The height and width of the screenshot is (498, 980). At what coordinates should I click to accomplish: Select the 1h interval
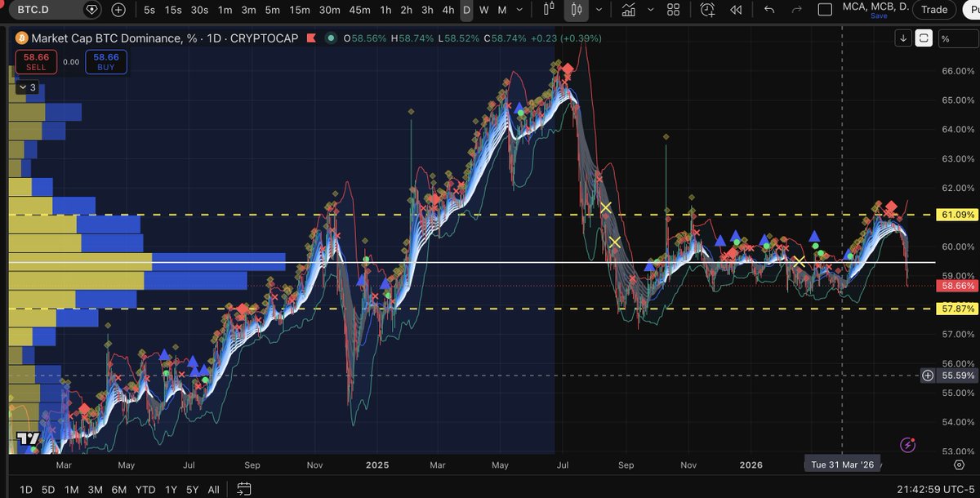(x=385, y=10)
